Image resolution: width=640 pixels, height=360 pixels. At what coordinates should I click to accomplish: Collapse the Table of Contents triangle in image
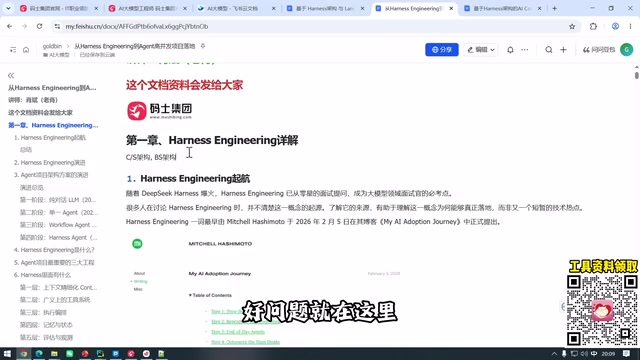(x=190, y=295)
